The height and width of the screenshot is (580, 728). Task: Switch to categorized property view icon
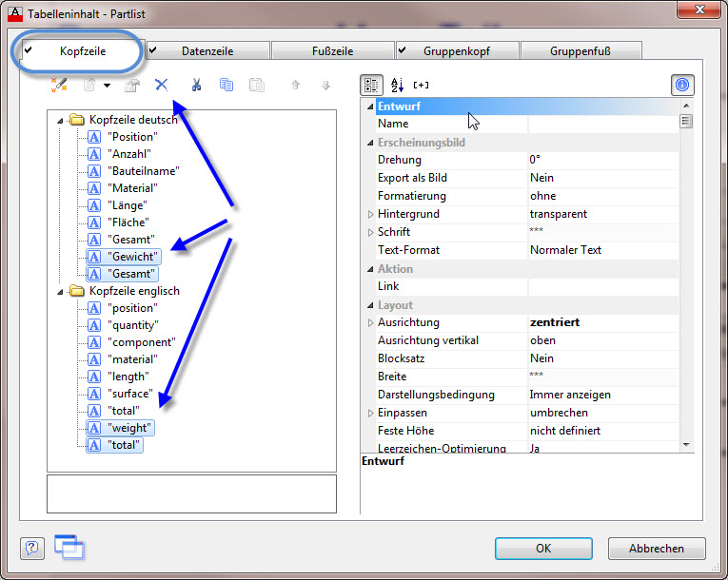(371, 85)
